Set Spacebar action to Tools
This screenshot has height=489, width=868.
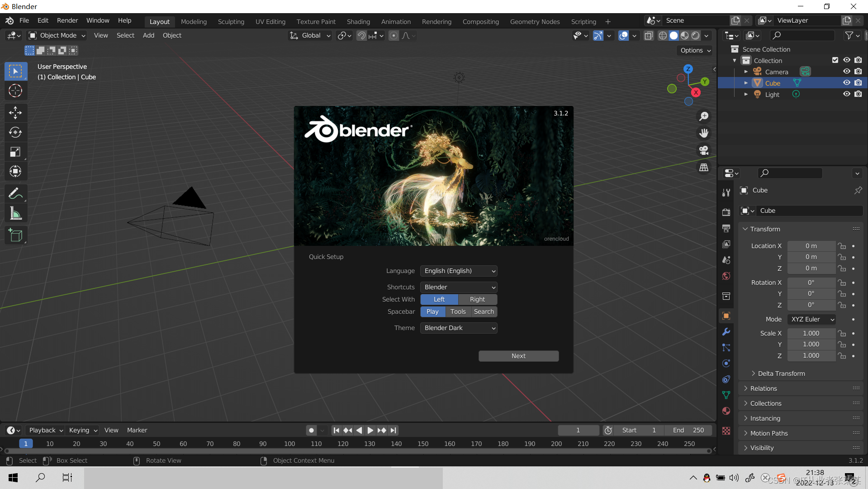pyautogui.click(x=458, y=312)
